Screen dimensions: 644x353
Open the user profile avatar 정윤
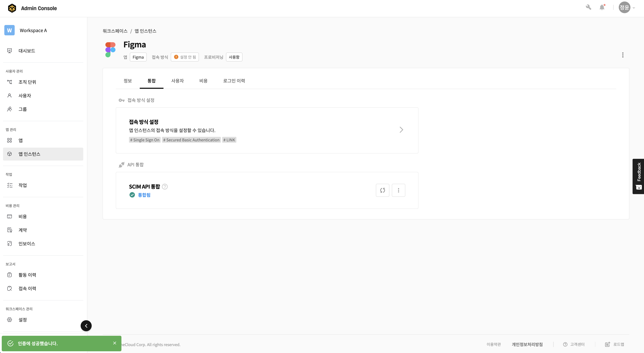624,8
